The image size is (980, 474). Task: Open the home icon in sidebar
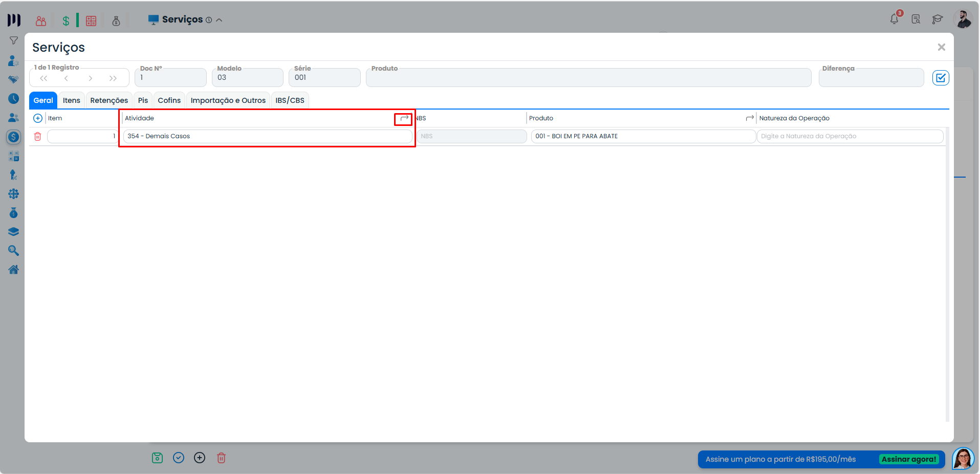tap(14, 269)
